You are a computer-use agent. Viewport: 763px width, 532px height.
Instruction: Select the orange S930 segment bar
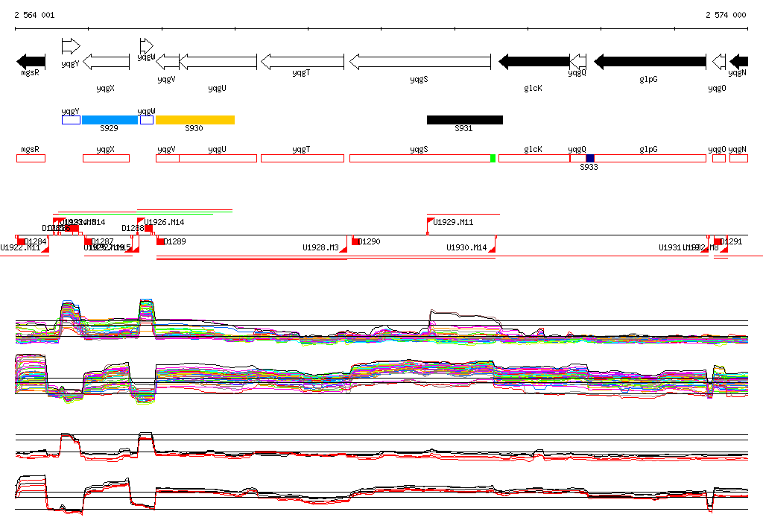(195, 120)
